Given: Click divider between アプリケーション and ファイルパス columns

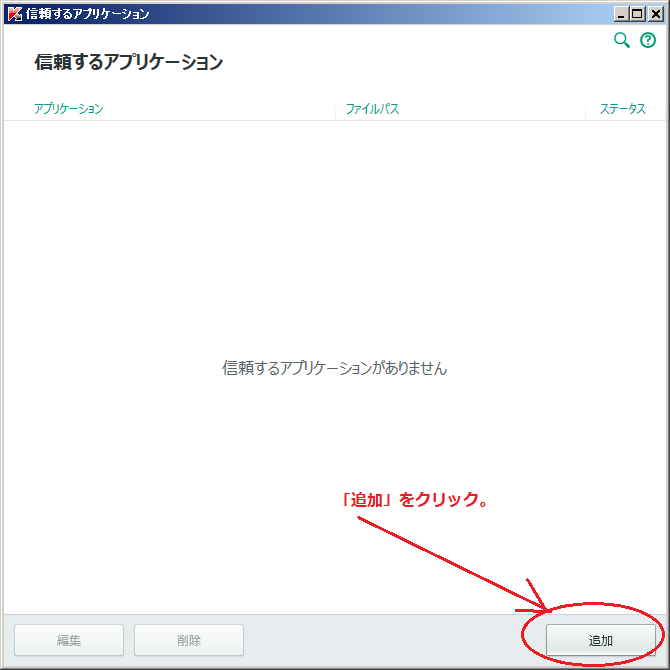Looking at the screenshot, I should tap(335, 109).
